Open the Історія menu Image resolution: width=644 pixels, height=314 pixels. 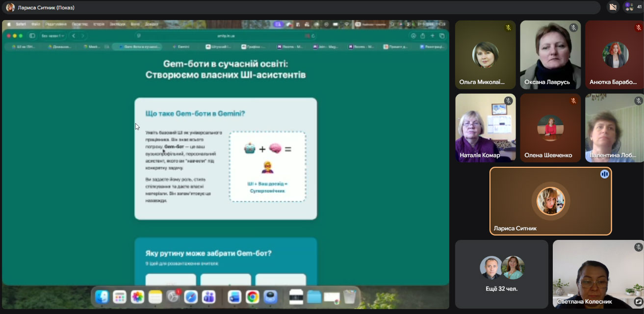(99, 24)
